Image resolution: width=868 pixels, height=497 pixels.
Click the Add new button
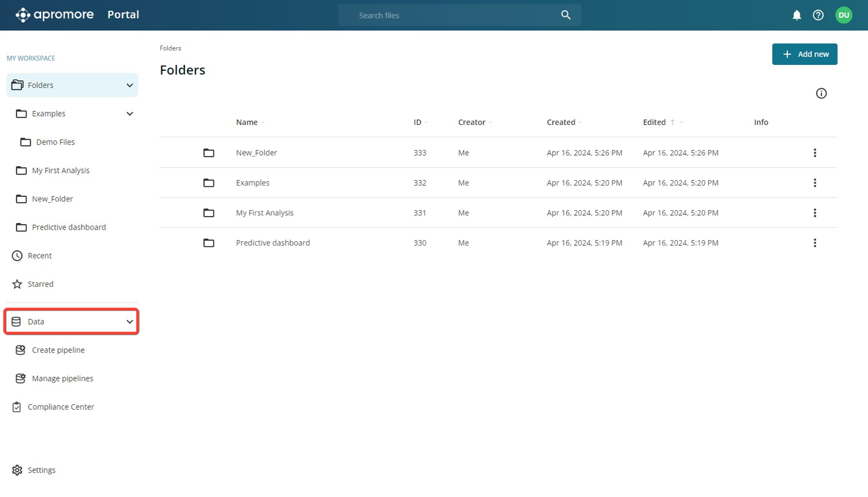point(804,54)
